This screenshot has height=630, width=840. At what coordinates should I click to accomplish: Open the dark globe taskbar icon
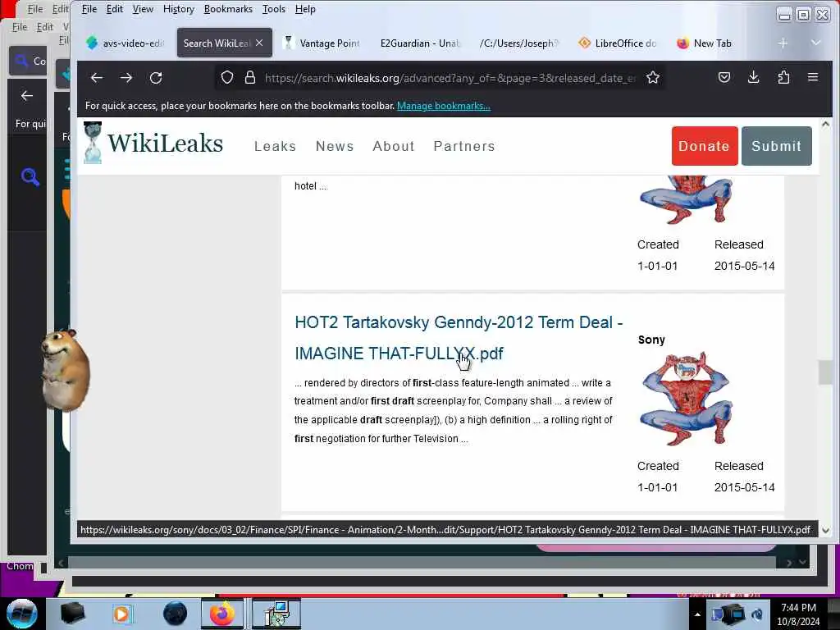pyautogui.click(x=176, y=614)
